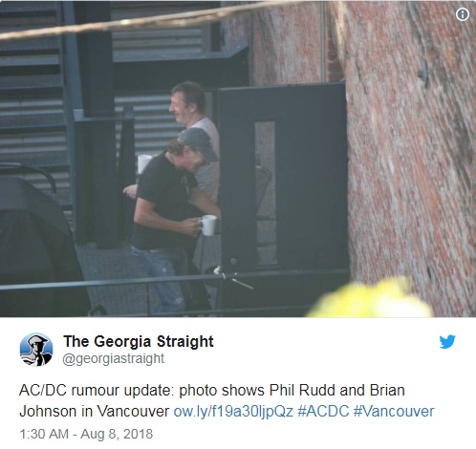Visit the @georgiastraight handle
Screen dimensions: 476x449
pyautogui.click(x=114, y=358)
